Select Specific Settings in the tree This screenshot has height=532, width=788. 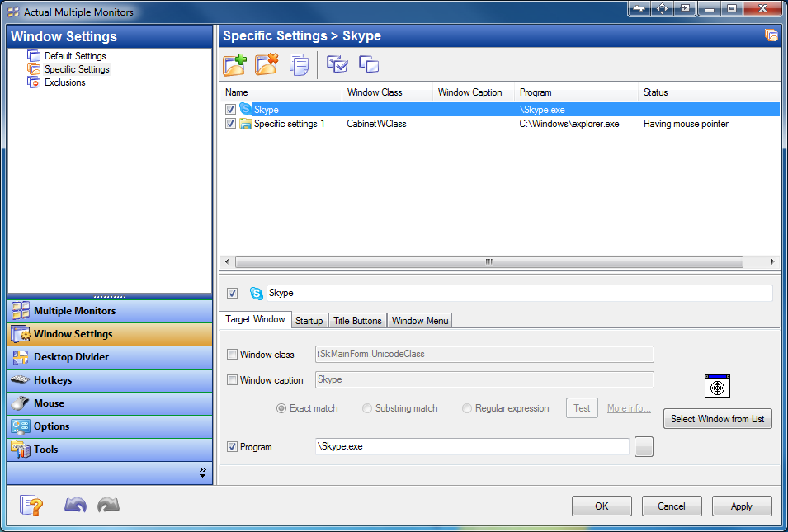coord(77,69)
